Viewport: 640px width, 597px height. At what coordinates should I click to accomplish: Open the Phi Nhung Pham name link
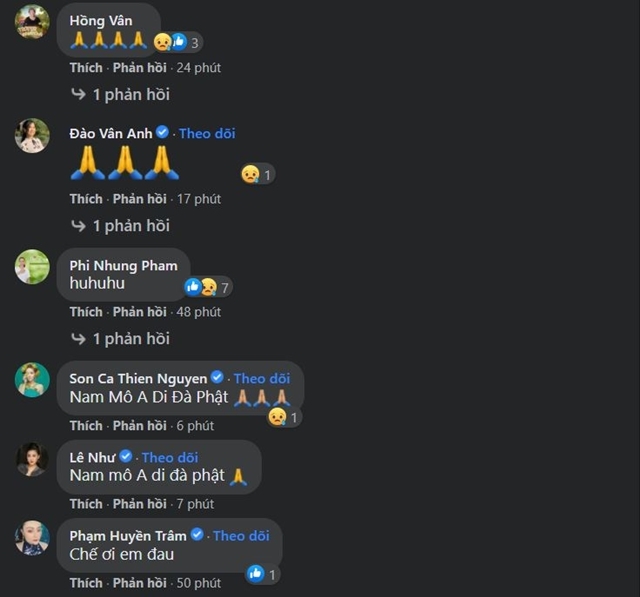tap(124, 266)
